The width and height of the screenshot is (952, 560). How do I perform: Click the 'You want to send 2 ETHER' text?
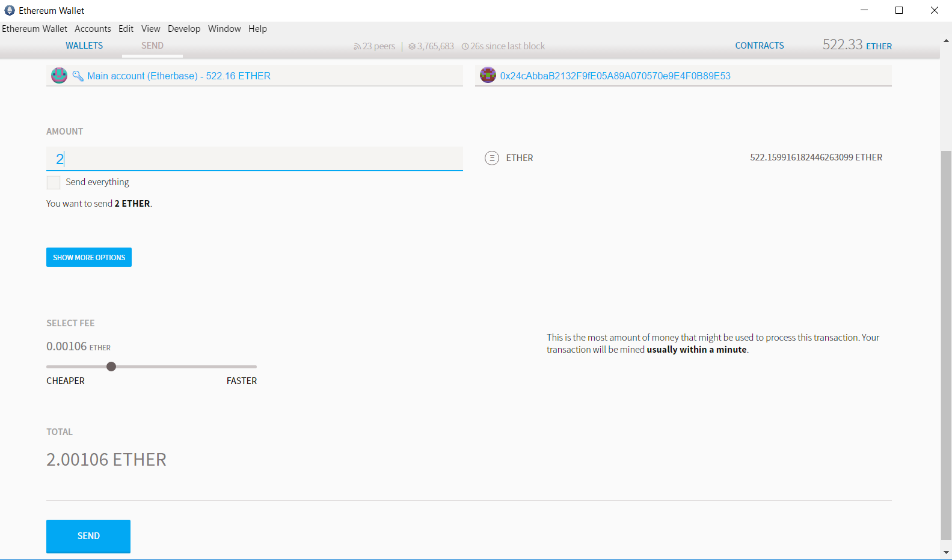click(99, 204)
